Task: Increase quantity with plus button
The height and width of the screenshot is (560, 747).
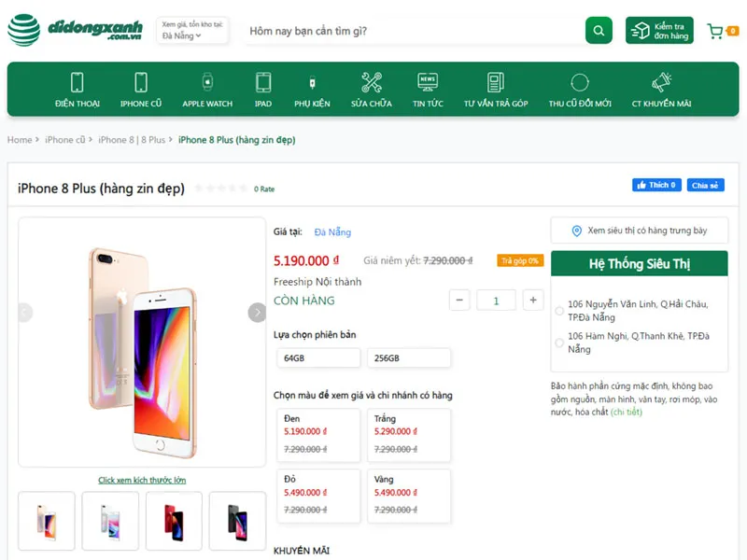Action: click(x=533, y=300)
